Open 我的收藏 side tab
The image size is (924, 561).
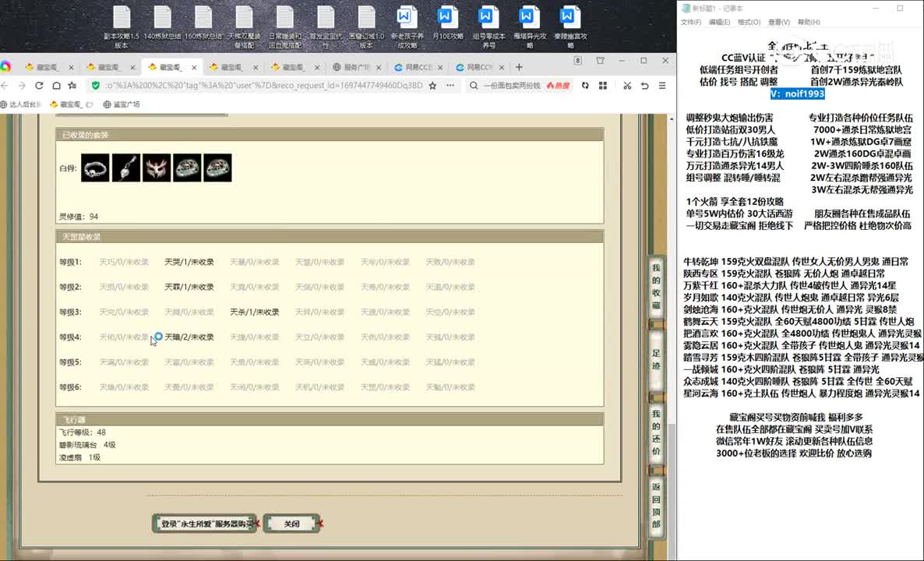click(x=656, y=287)
